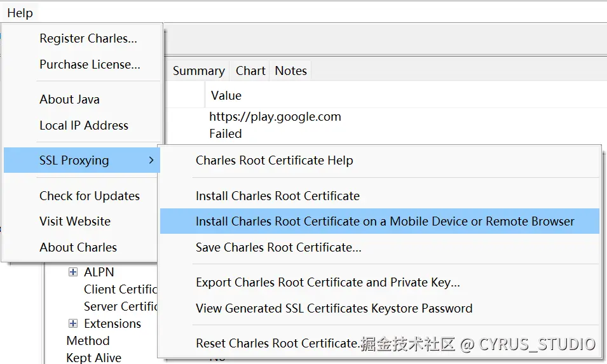Expand SSL Proxying submenu arrow

point(151,160)
